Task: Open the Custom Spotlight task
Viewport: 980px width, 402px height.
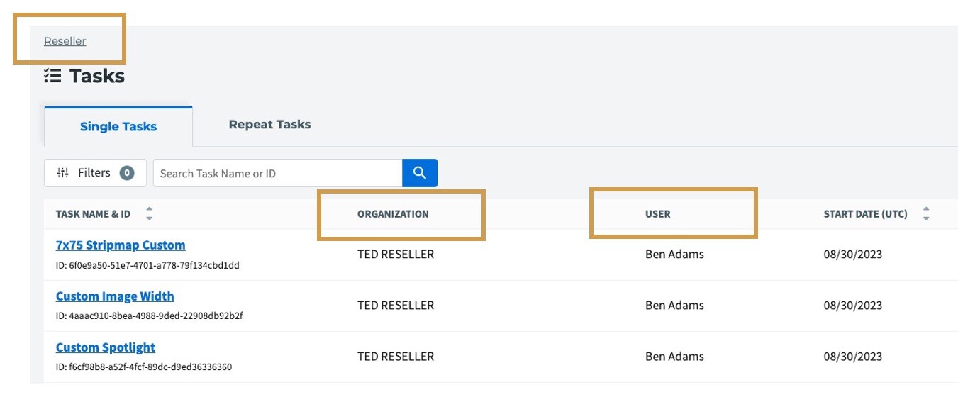Action: pos(106,347)
